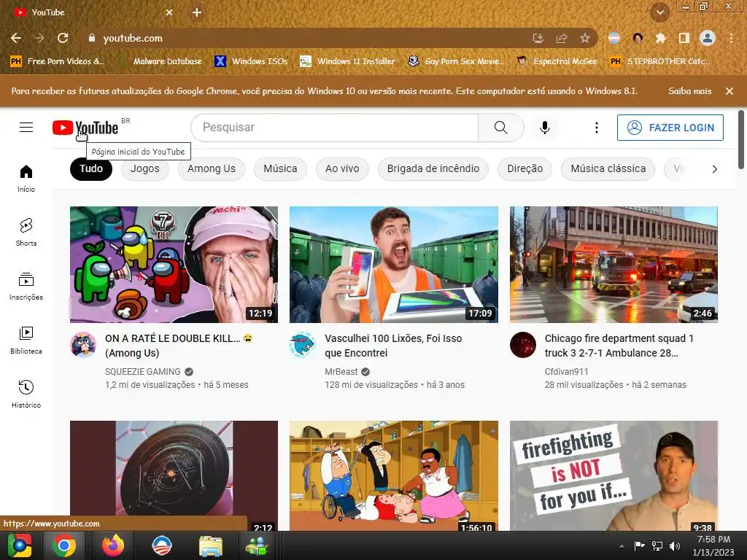The image size is (747, 560).
Task: Start voice search with the microphone
Action: pyautogui.click(x=544, y=128)
